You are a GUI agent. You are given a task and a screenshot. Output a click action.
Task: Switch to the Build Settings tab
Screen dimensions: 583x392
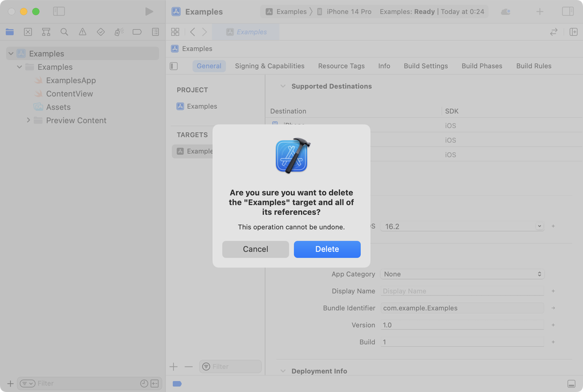tap(426, 66)
